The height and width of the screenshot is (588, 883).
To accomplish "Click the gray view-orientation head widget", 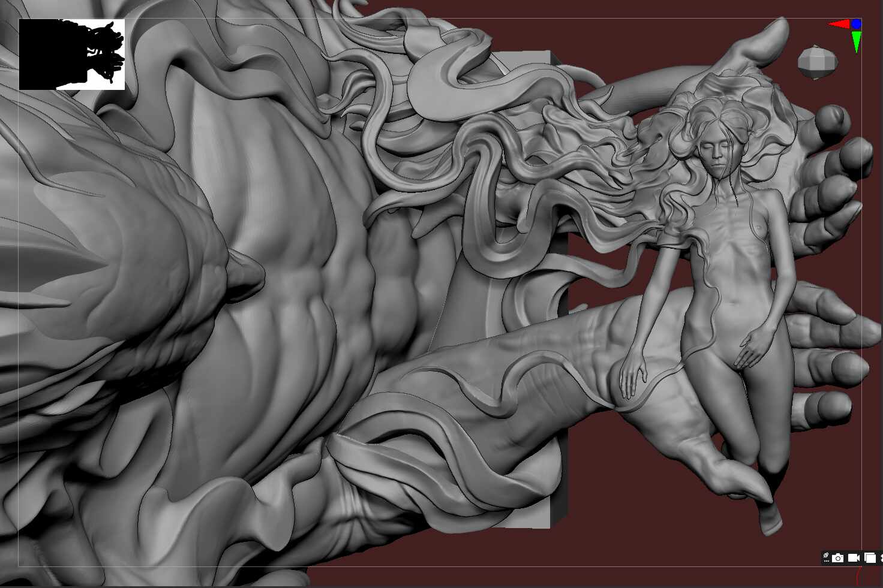I will point(817,62).
